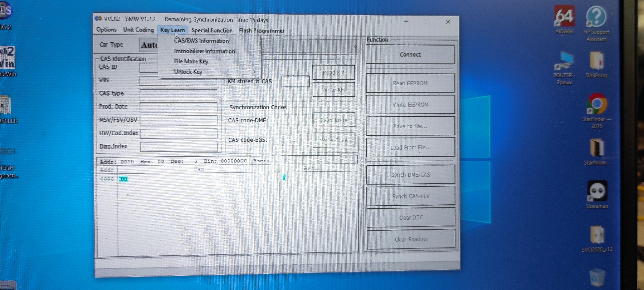This screenshot has height=290, width=644.
Task: Open the Special Function menu
Action: pos(212,31)
